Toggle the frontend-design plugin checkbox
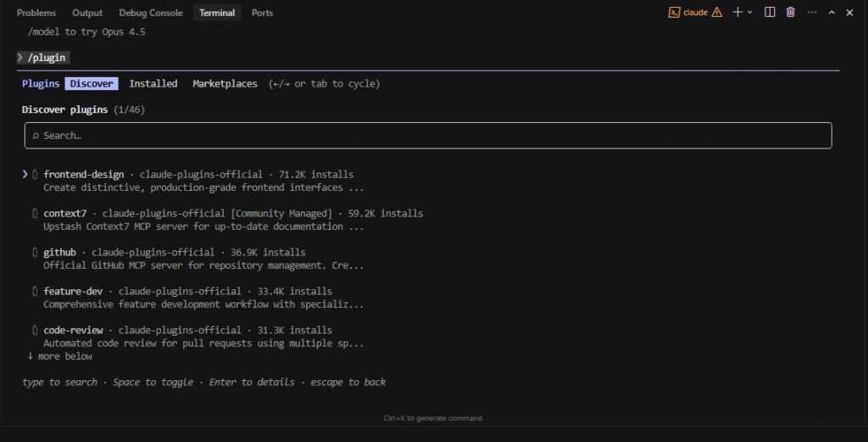The width and height of the screenshot is (868, 442). click(35, 175)
